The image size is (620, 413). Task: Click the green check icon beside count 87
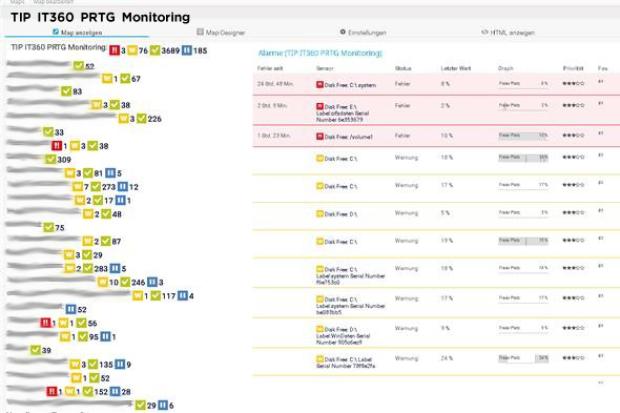106,241
